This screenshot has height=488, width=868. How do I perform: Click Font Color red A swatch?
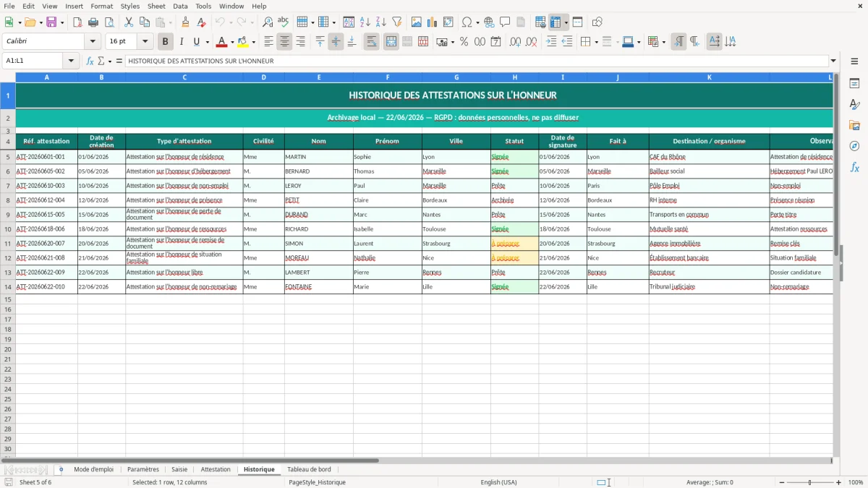pyautogui.click(x=222, y=42)
